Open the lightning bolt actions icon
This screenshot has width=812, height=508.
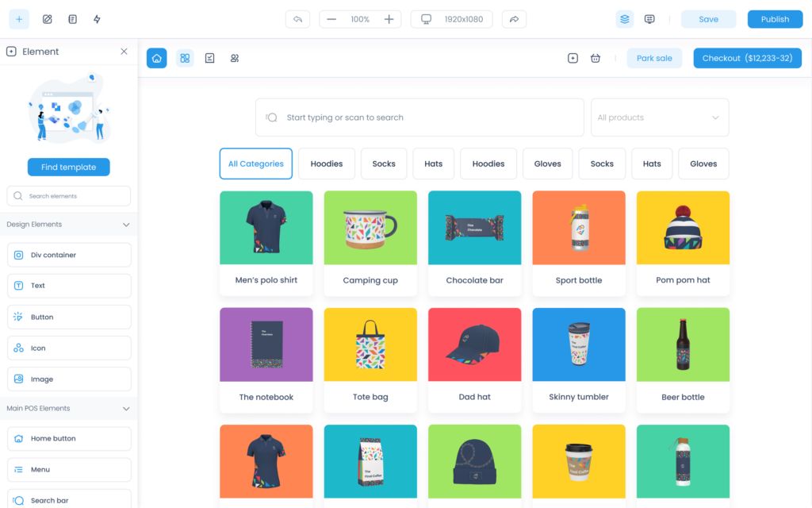click(97, 19)
